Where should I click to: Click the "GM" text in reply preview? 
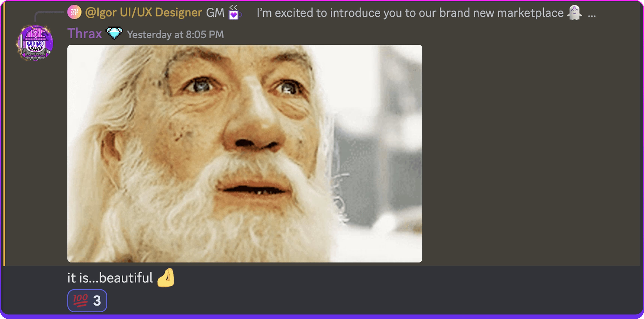[215, 13]
